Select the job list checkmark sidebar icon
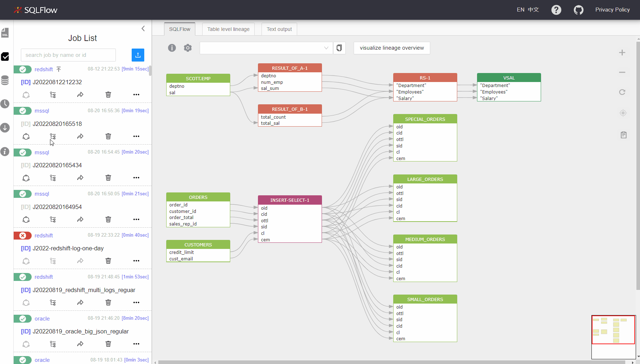Screen dimensions: 640x364 click(5, 56)
